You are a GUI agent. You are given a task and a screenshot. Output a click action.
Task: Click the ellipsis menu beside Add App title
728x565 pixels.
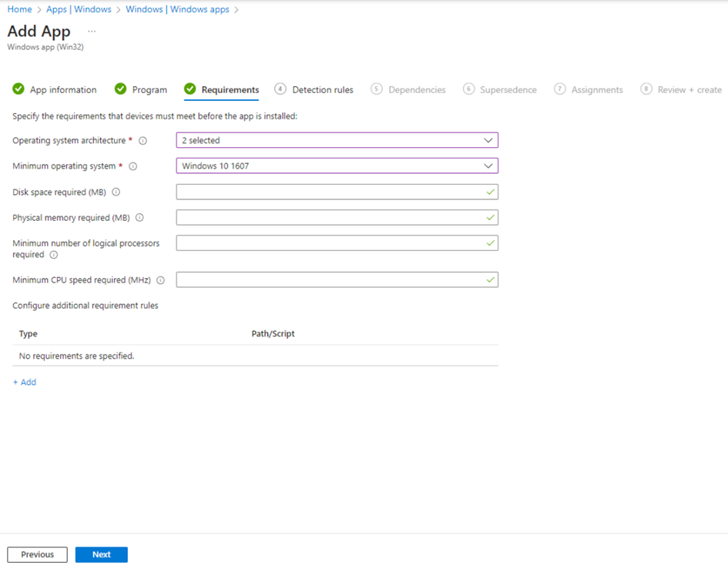tap(92, 32)
